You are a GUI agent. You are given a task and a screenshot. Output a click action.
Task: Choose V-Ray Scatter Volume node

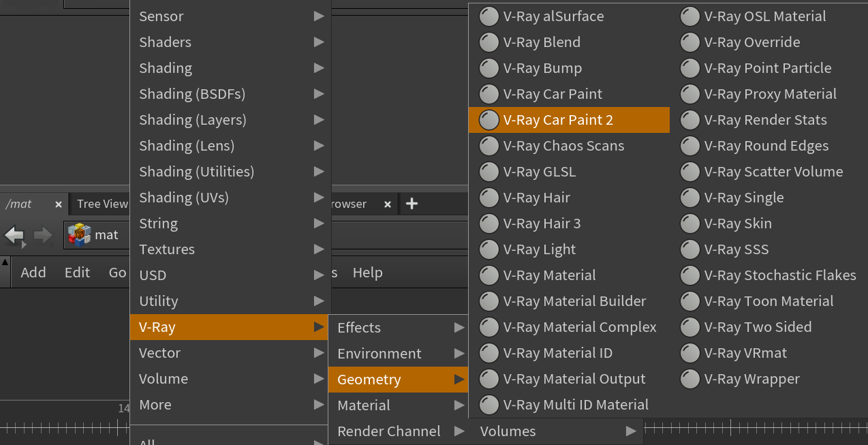pyautogui.click(x=769, y=172)
